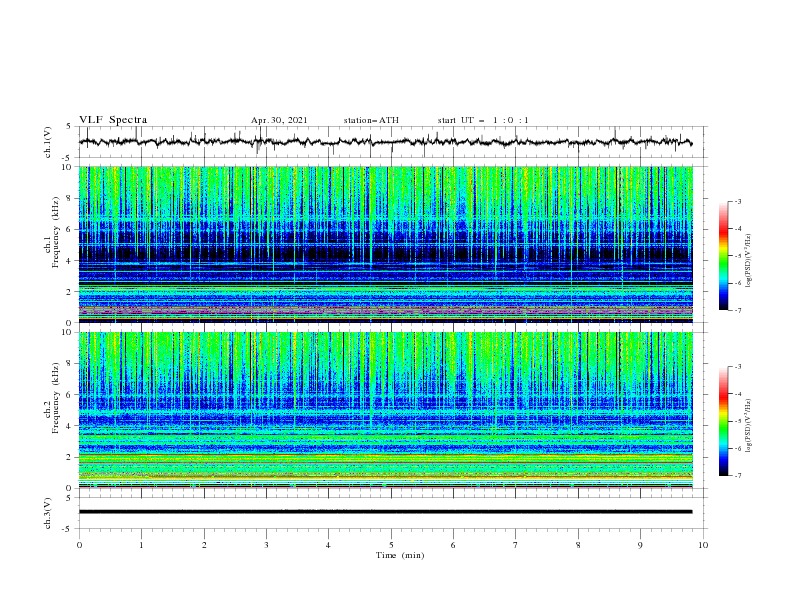The image size is (792, 612).
Task: Select the date text "Apr. 30, 2021"
Action: click(x=279, y=120)
